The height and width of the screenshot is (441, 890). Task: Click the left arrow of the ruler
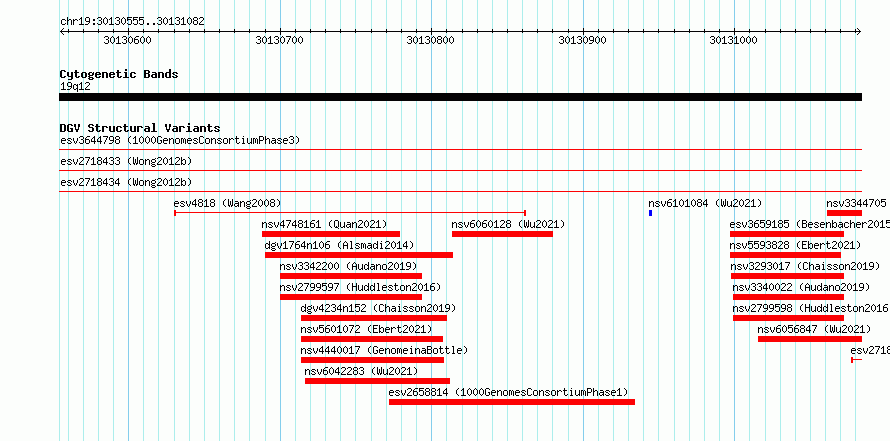pyautogui.click(x=62, y=32)
